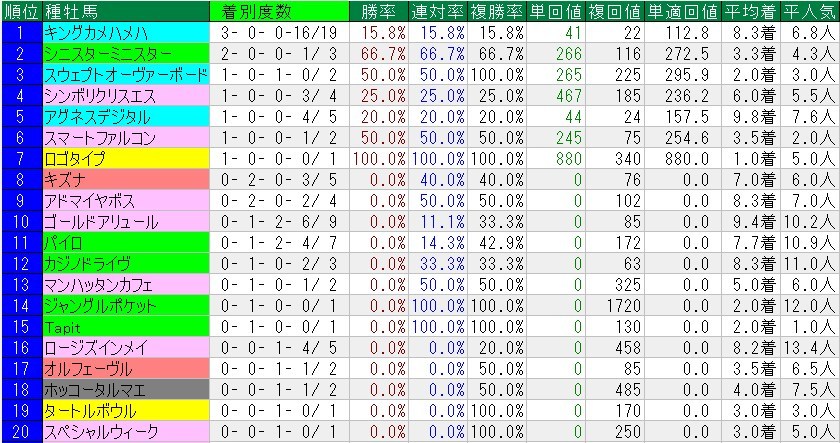Sort by the 着別度数 column header
Screen dimensions: 840x443
click(279, 11)
